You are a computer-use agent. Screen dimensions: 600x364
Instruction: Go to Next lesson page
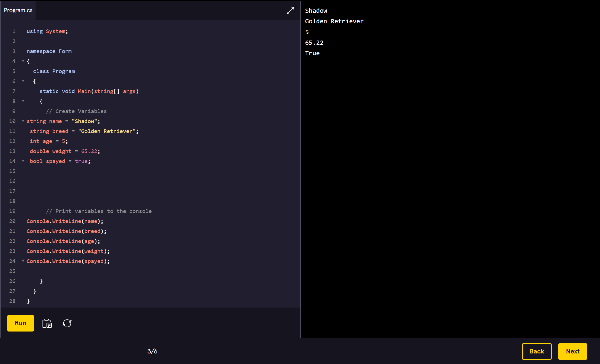pyautogui.click(x=572, y=351)
